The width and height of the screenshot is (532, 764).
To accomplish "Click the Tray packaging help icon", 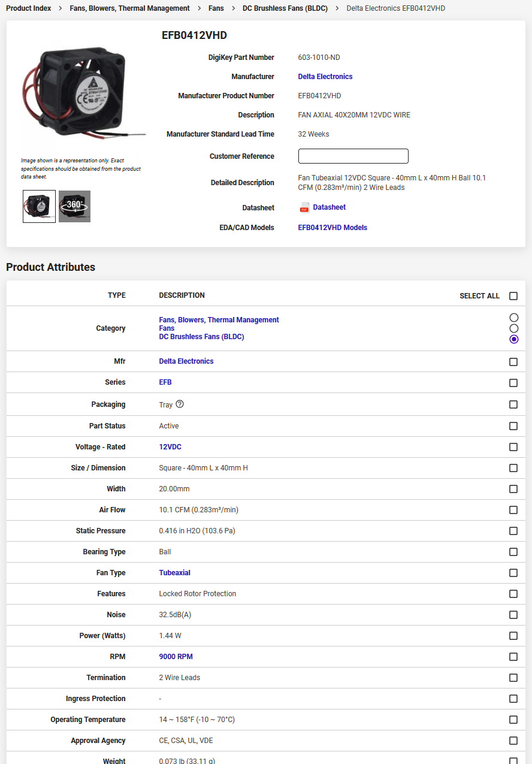I will [x=180, y=404].
